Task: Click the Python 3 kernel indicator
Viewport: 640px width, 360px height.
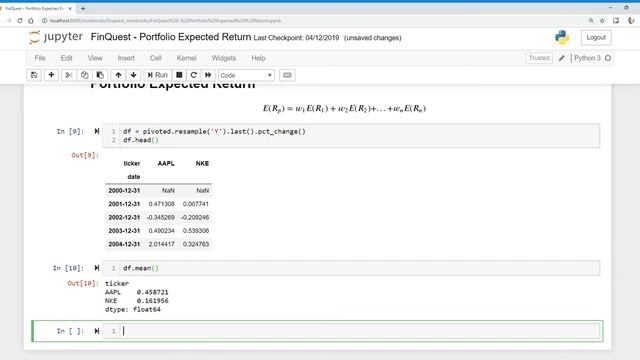Action: (587, 58)
